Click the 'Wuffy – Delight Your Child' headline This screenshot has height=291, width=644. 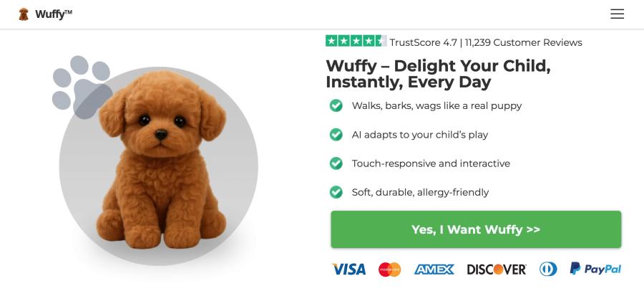[x=438, y=74]
